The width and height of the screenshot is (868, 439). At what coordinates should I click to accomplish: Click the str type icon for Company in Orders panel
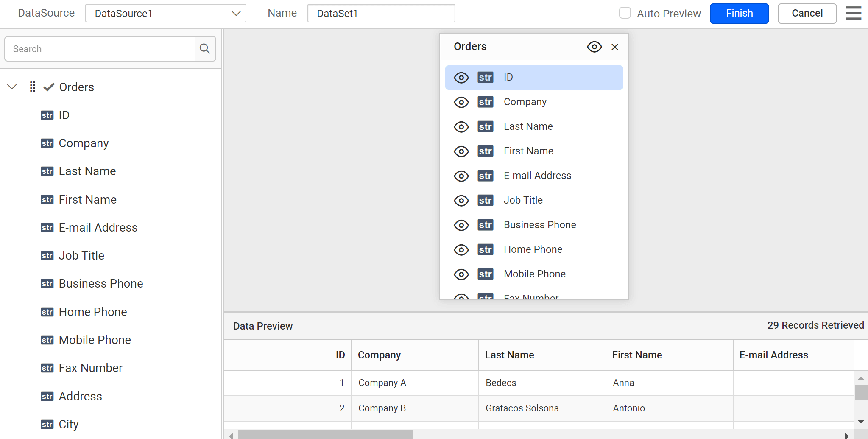(x=485, y=102)
